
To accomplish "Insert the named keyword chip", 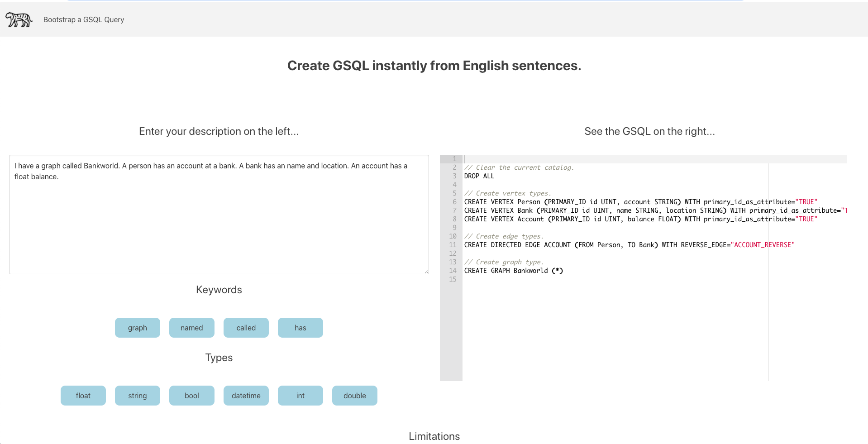I will [x=192, y=328].
